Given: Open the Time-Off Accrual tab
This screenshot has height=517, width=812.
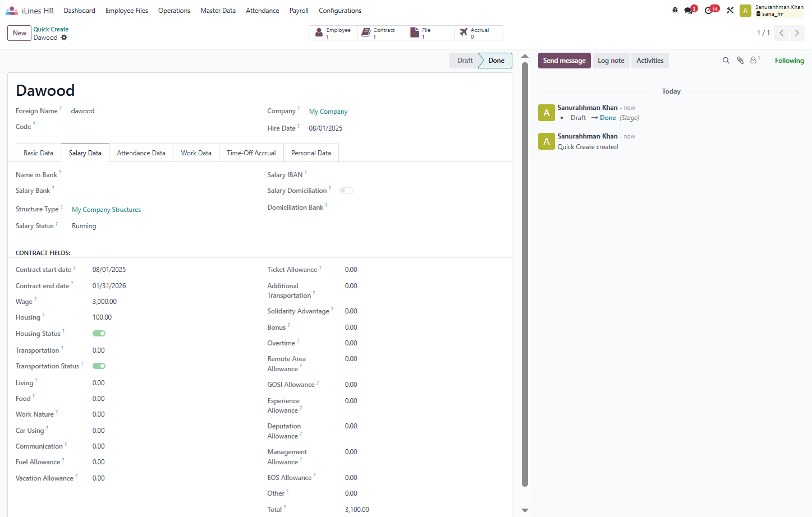Looking at the screenshot, I should coord(251,153).
